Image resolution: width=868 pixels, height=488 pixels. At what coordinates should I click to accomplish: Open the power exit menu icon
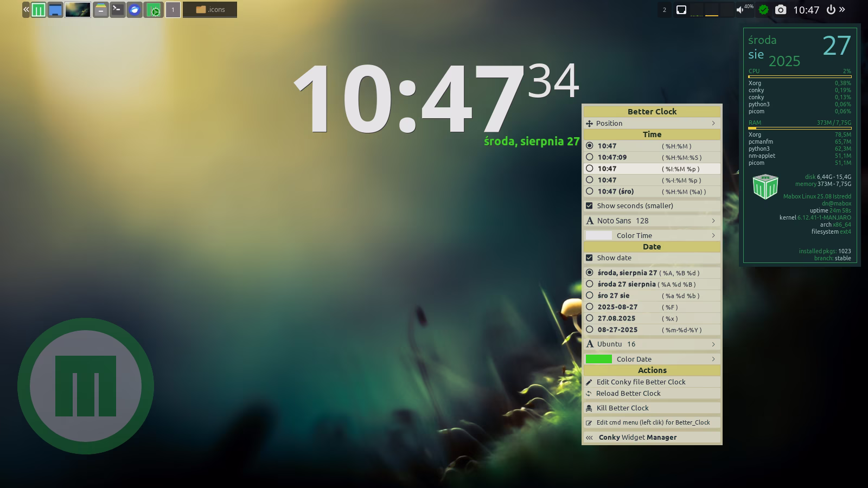[831, 10]
